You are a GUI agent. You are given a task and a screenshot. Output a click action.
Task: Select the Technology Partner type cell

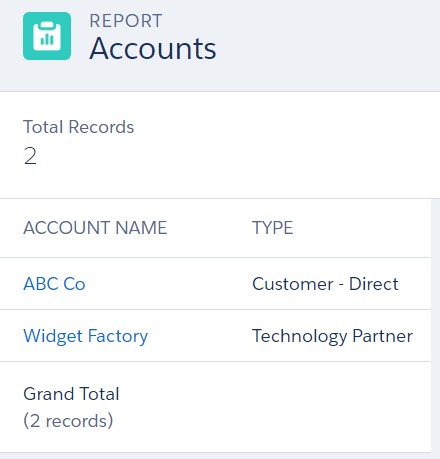pos(333,336)
